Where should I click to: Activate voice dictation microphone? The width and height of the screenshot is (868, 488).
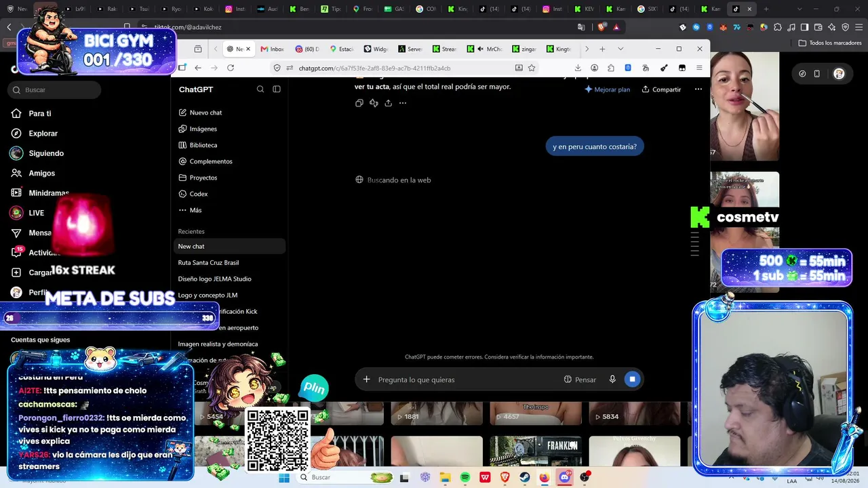point(612,380)
